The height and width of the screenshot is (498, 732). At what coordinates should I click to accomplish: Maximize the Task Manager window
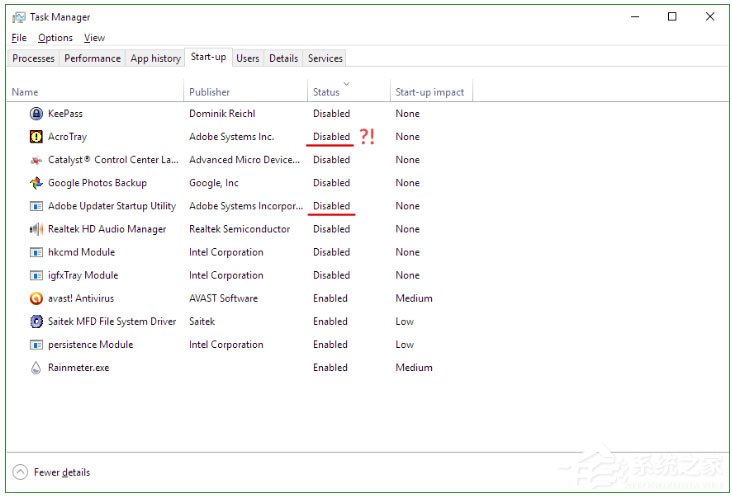672,17
